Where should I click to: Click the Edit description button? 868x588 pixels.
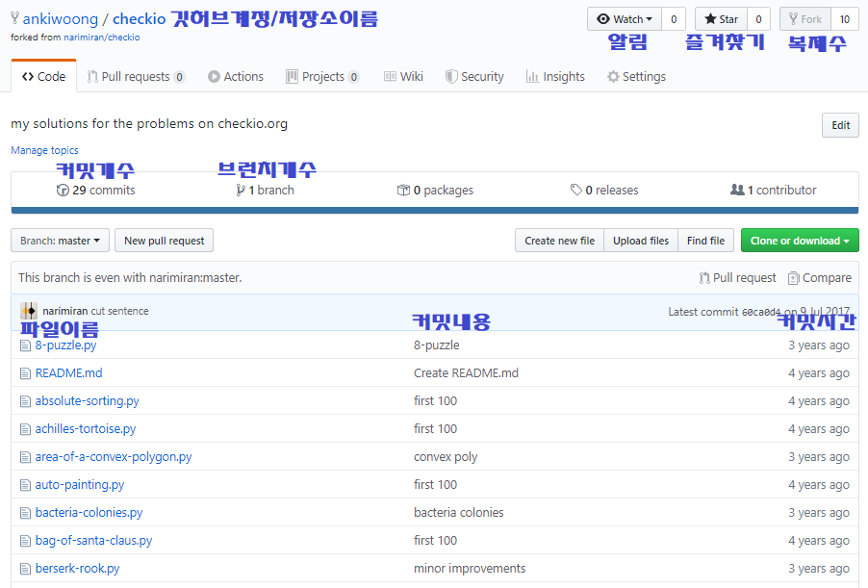(840, 125)
